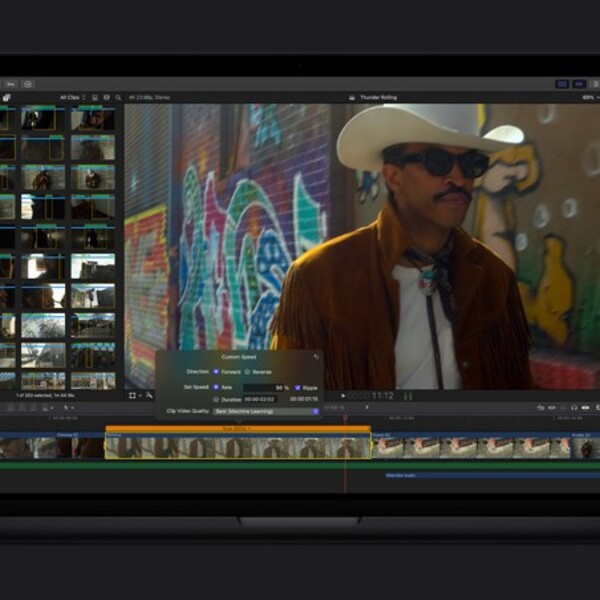Viewport: 600px width, 600px height.
Task: Toggle the Ripple checkbox
Action: (297, 388)
